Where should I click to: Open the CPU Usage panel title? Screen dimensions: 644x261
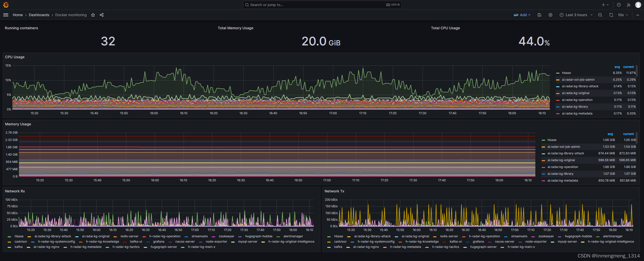15,57
